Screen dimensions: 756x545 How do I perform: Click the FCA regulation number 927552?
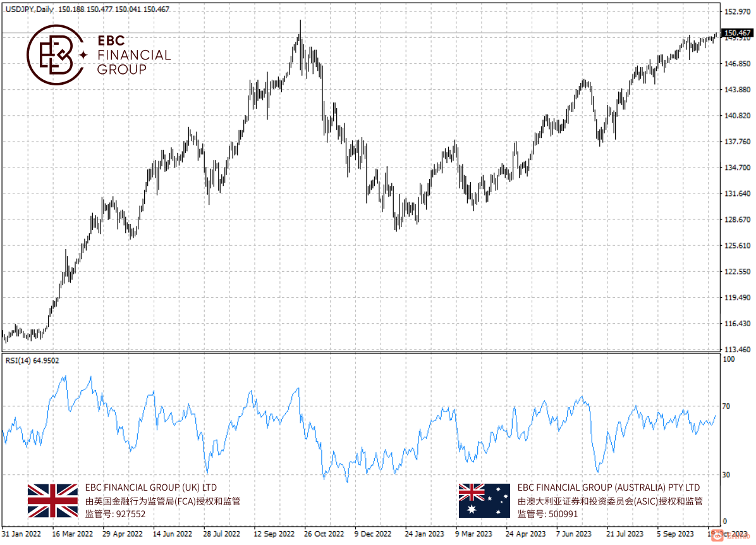point(131,514)
